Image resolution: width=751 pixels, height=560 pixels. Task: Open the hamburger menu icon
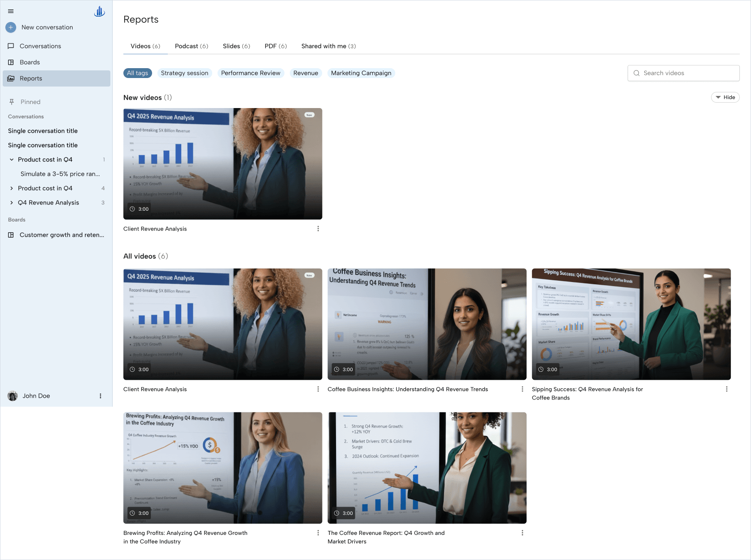click(11, 11)
